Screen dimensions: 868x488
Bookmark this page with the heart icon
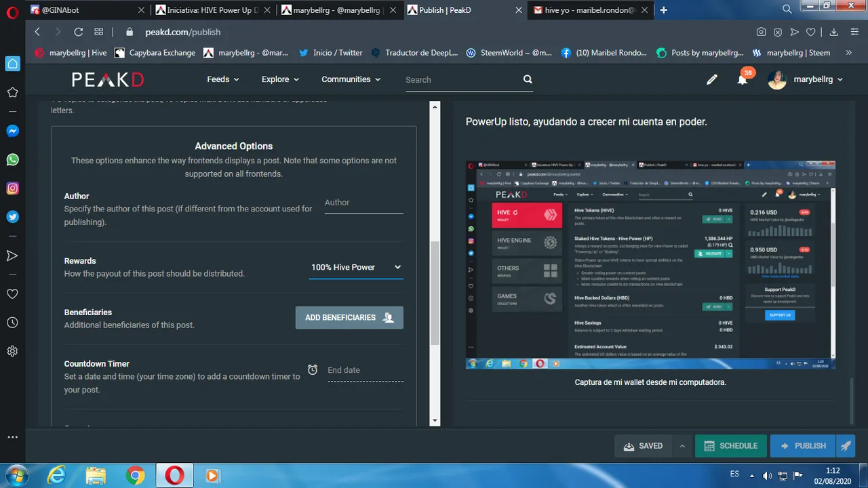click(811, 32)
